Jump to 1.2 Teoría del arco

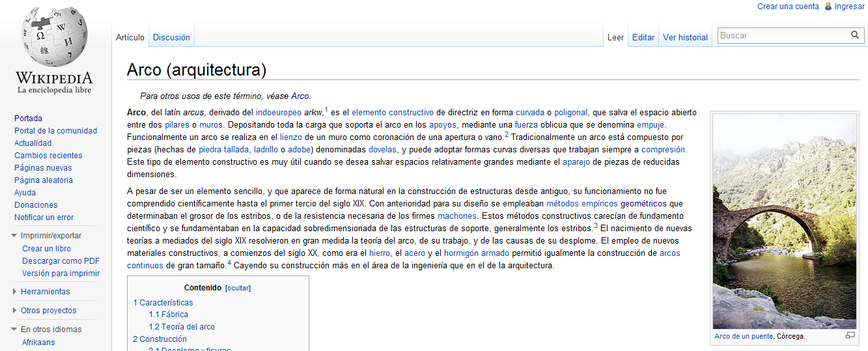pyautogui.click(x=182, y=327)
